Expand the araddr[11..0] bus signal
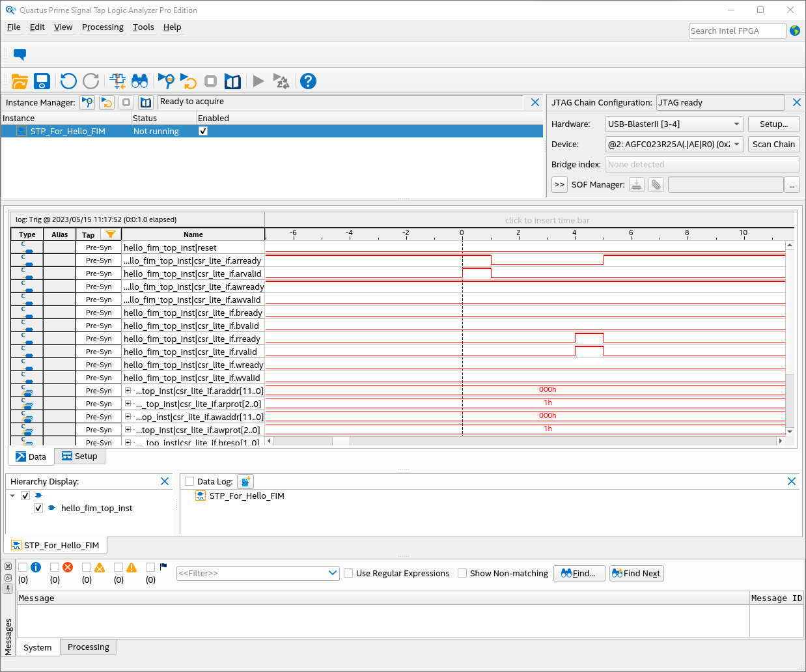Image resolution: width=806 pixels, height=672 pixels. pyautogui.click(x=128, y=391)
